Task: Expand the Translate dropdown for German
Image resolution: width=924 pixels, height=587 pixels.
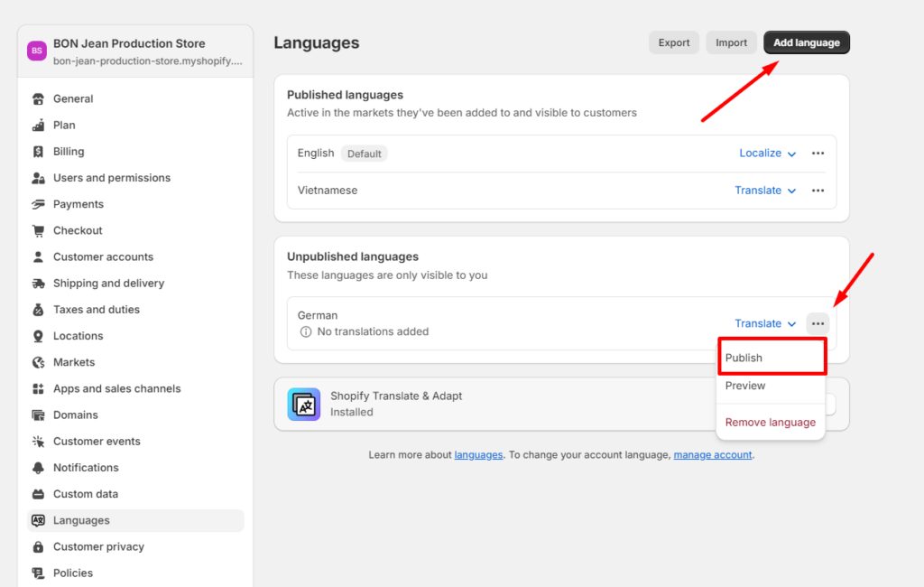Action: (765, 323)
